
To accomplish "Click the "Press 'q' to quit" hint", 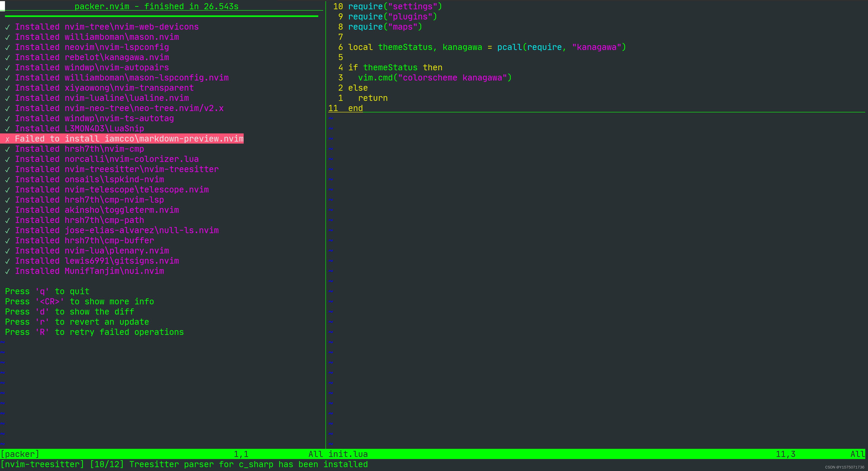I will click(x=47, y=291).
